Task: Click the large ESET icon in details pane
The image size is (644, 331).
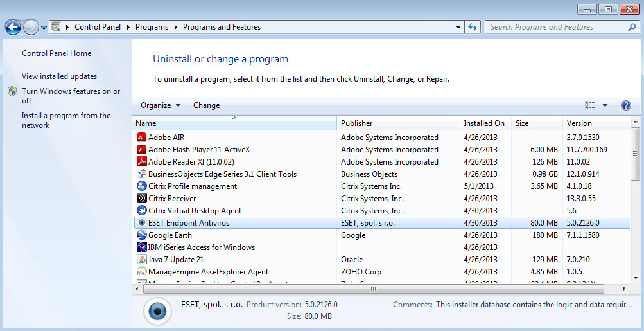Action: pos(157,311)
